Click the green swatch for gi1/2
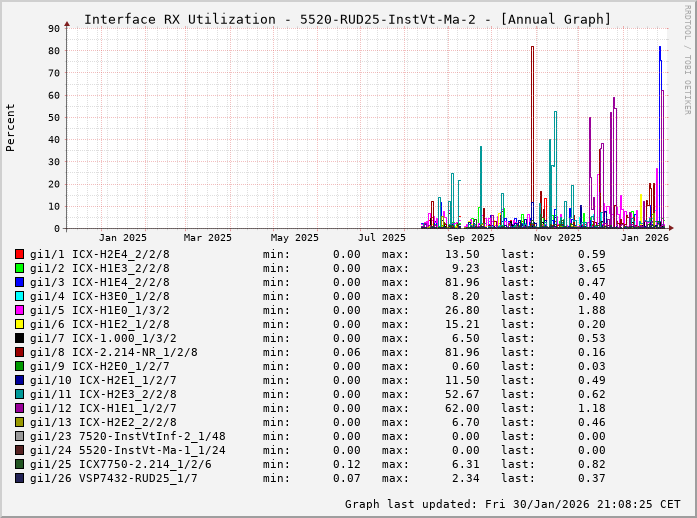 point(20,268)
